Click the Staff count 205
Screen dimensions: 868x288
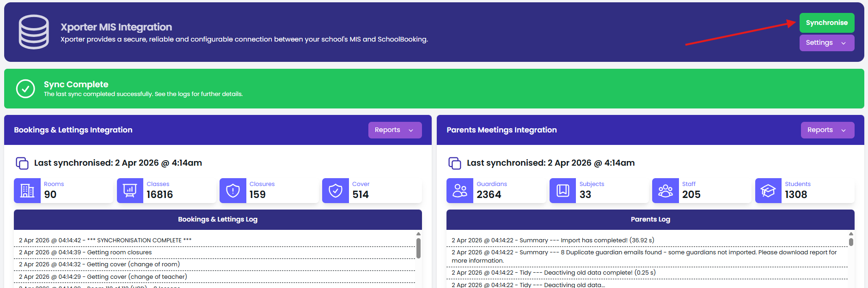click(691, 195)
